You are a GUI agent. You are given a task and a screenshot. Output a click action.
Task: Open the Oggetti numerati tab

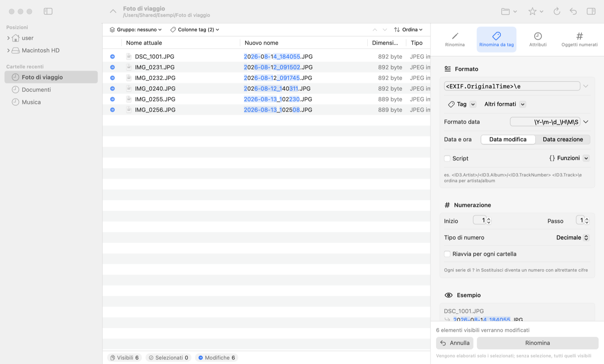(579, 39)
